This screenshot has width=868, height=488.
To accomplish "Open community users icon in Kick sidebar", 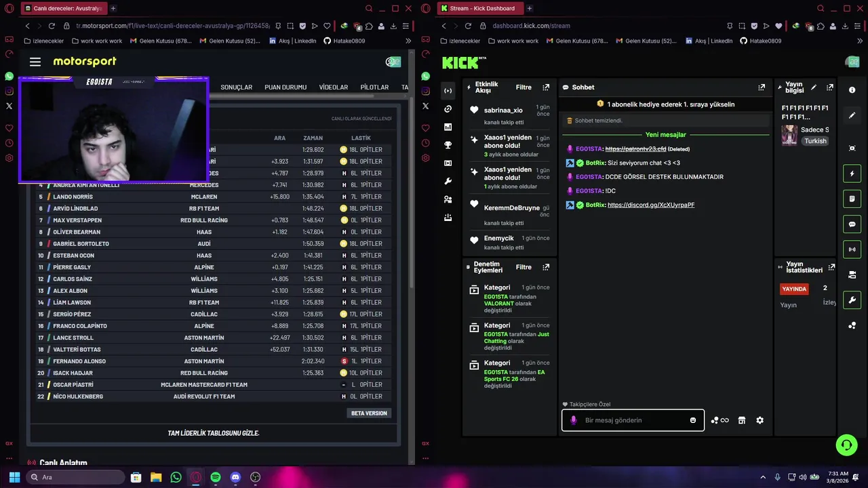I will coord(448,199).
